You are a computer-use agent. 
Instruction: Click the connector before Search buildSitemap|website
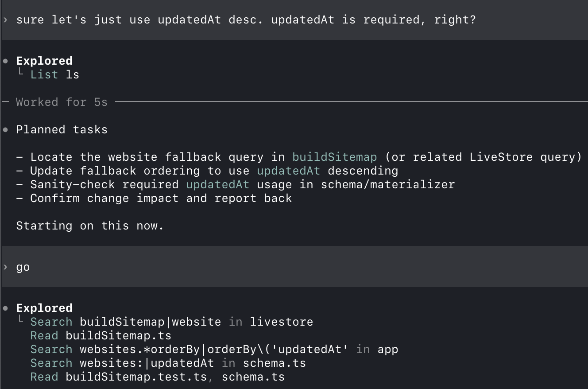point(20,320)
